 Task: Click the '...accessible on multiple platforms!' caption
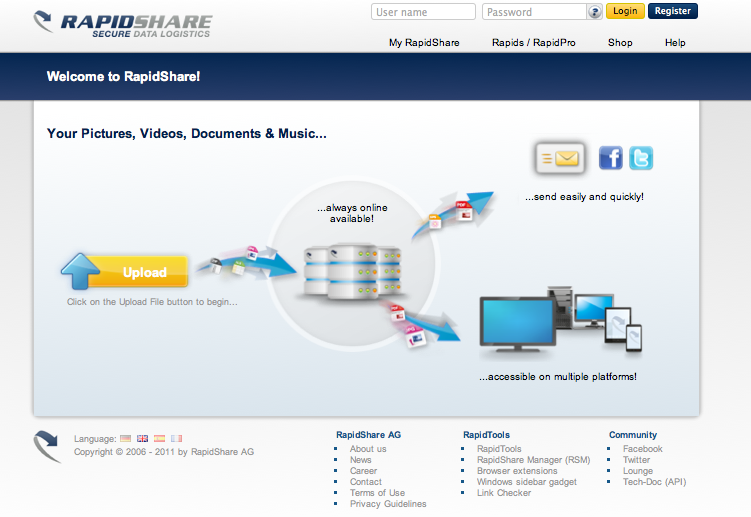pyautogui.click(x=558, y=377)
